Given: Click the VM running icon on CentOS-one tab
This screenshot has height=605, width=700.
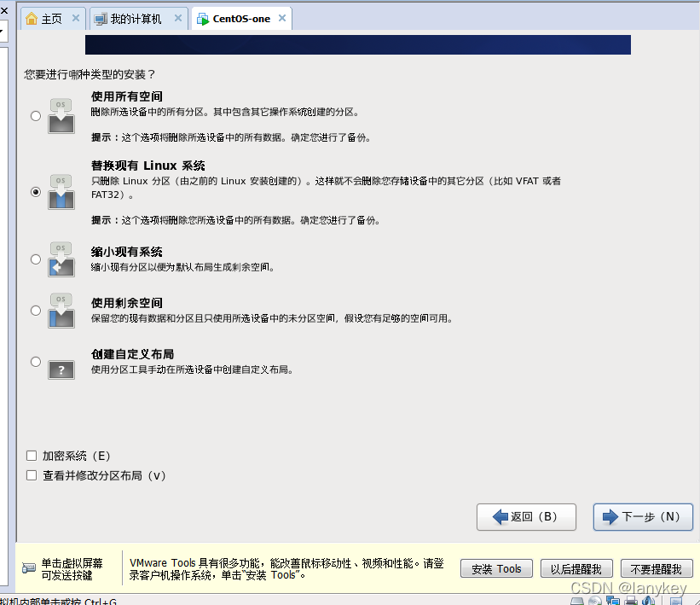Looking at the screenshot, I should (x=203, y=20).
